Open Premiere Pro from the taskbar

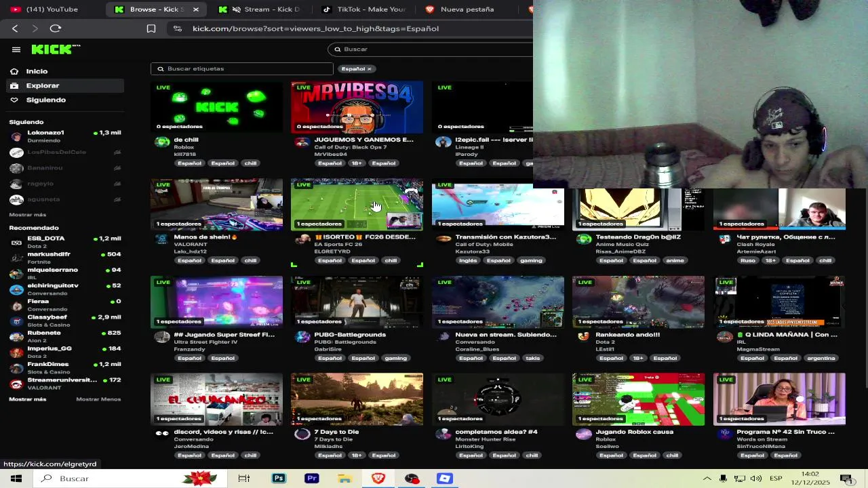(312, 479)
